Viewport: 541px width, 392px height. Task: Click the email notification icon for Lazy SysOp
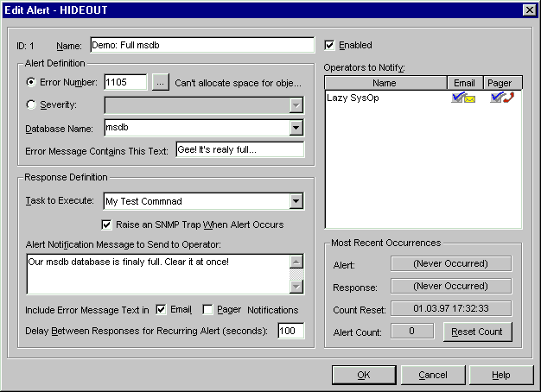click(463, 98)
